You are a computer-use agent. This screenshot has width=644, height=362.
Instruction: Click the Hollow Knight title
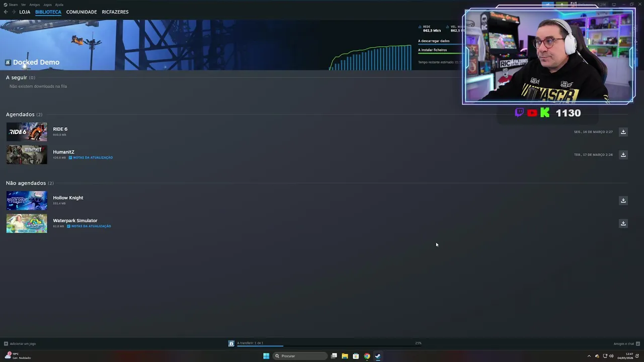[x=68, y=198]
